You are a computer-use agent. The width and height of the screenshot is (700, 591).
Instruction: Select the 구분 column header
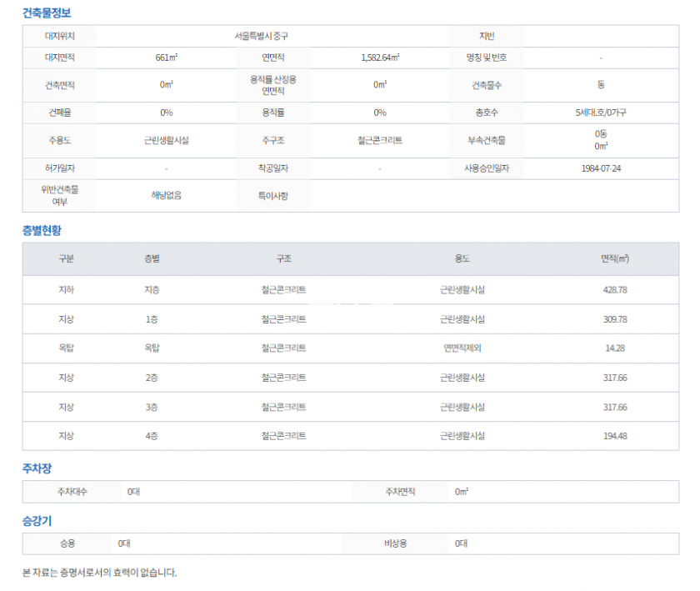click(x=67, y=259)
